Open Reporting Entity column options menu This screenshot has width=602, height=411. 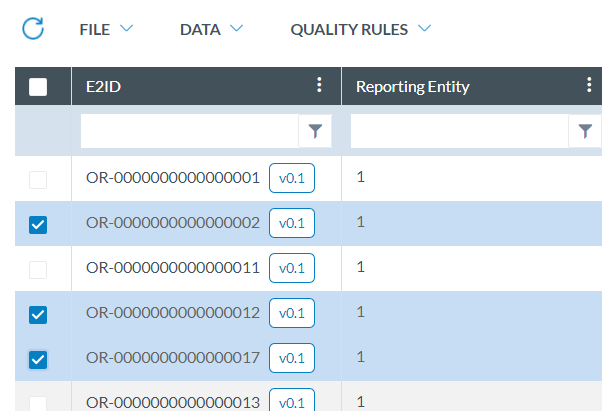(x=589, y=86)
